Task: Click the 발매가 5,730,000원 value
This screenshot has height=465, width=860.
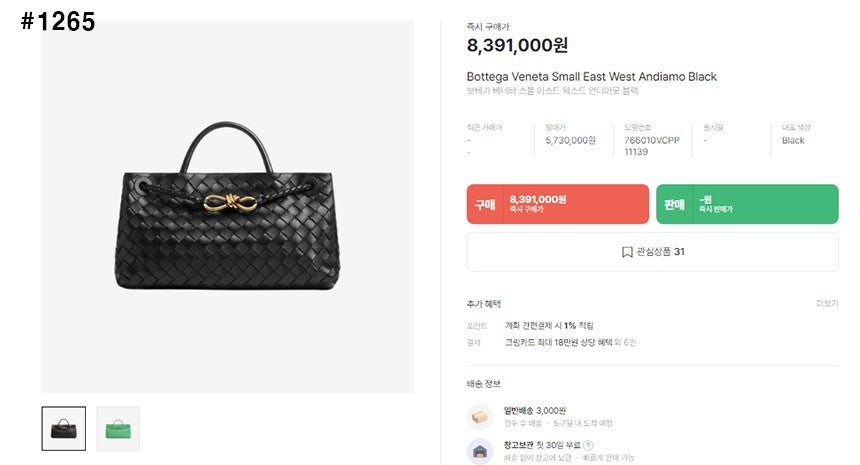Action: point(570,140)
